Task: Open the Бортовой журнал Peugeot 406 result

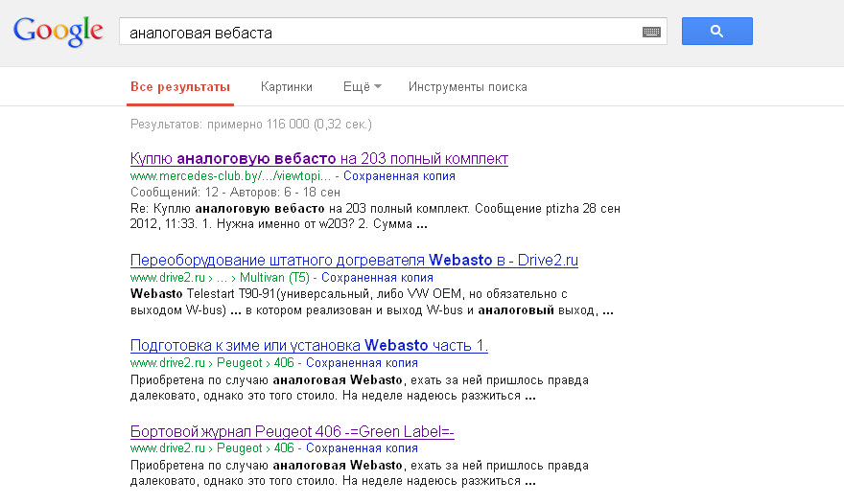Action: coord(292,431)
